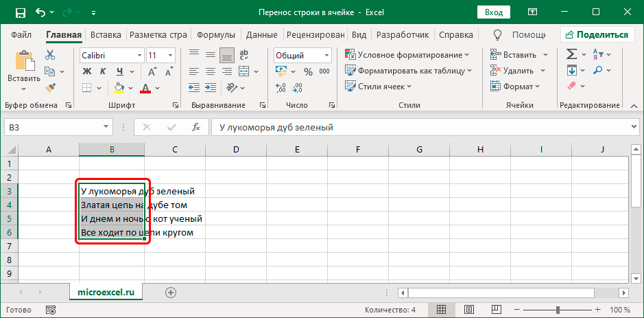Click the Insert Function fx icon
644x318 pixels.
point(195,127)
